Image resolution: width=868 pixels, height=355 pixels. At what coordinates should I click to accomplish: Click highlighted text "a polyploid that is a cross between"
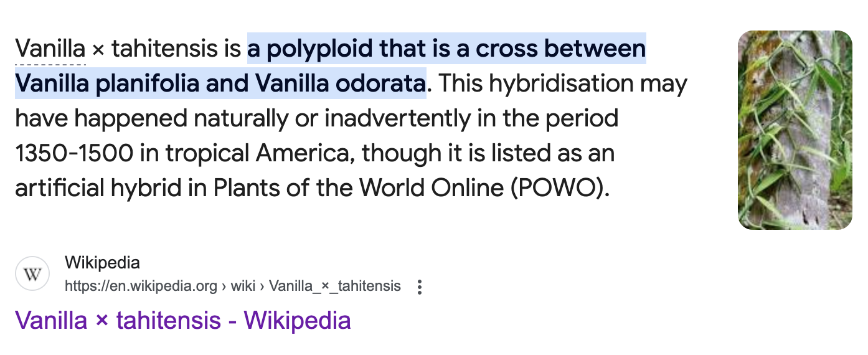point(446,49)
